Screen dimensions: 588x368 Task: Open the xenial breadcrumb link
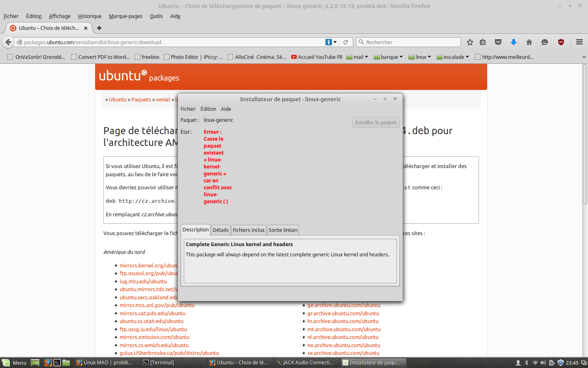163,100
